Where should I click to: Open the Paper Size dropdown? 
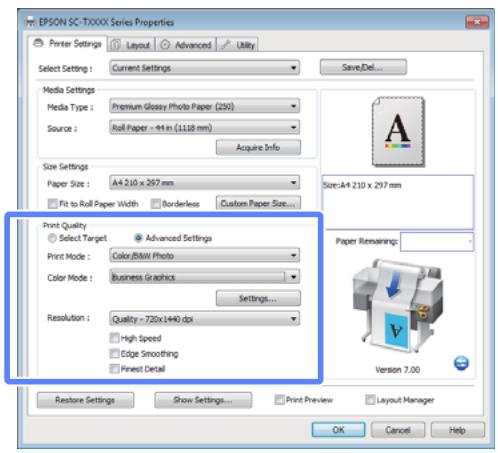click(204, 183)
